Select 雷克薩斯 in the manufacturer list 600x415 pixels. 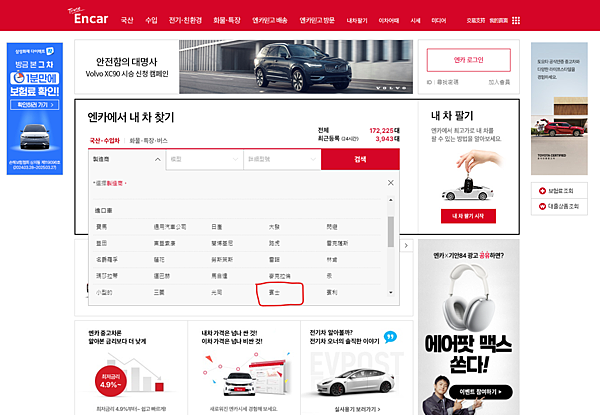click(337, 243)
